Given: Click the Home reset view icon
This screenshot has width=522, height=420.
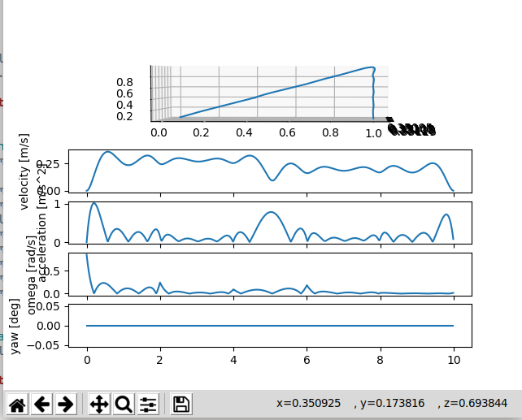Looking at the screenshot, I should [17, 404].
